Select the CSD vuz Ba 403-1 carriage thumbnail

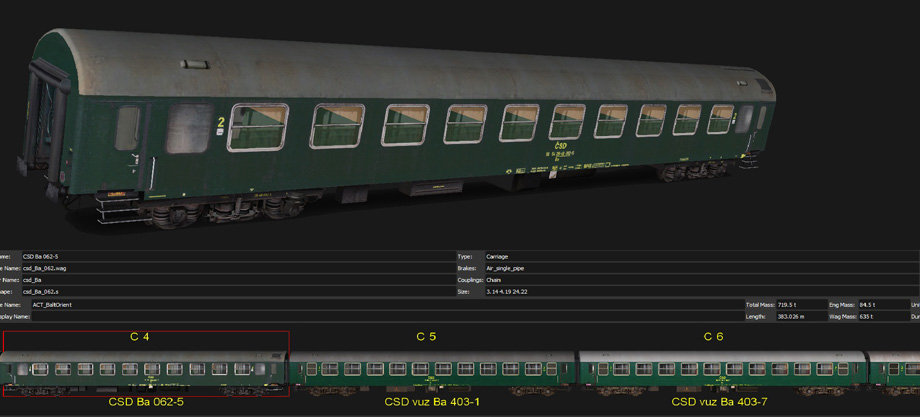tap(432, 372)
